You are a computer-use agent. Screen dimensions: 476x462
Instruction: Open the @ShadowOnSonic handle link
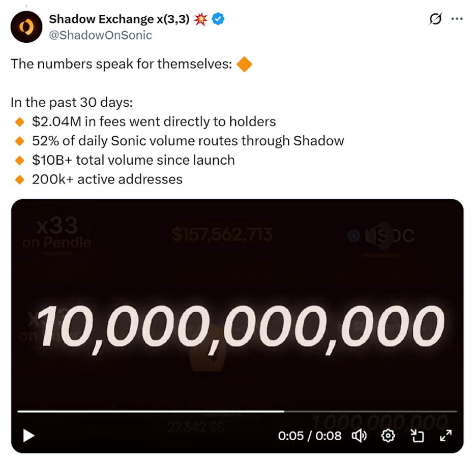pos(100,35)
